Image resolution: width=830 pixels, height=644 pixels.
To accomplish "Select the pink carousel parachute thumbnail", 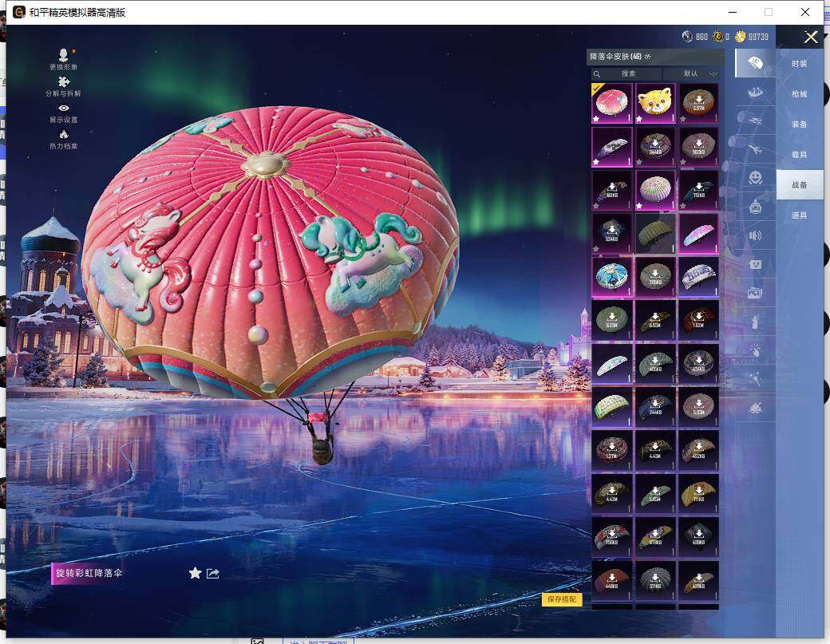I will (612, 102).
